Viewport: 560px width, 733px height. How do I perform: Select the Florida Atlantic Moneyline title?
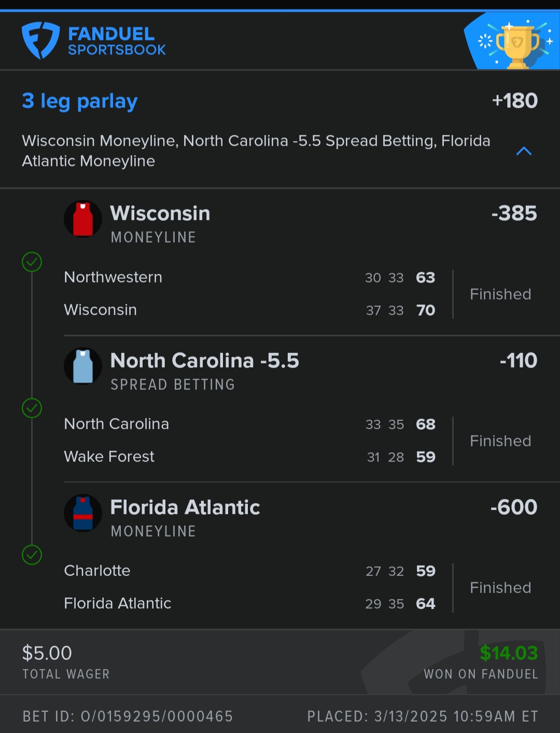click(185, 508)
